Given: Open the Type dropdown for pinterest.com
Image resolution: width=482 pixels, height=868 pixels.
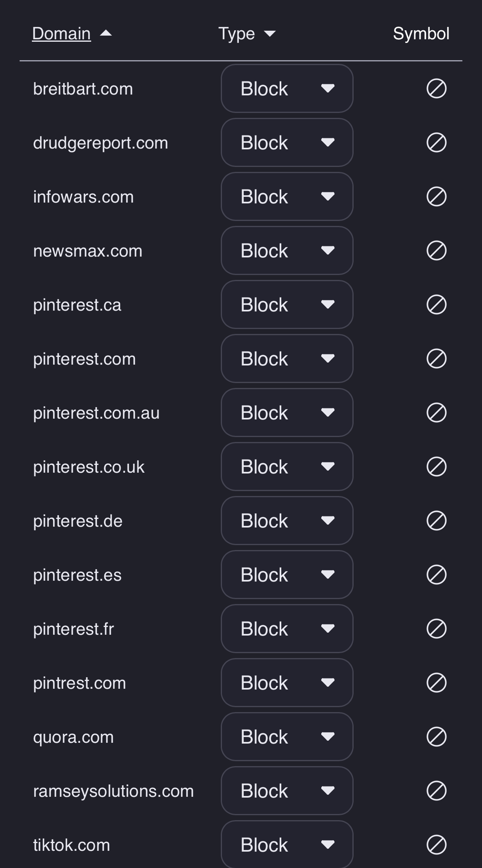Looking at the screenshot, I should (x=287, y=359).
